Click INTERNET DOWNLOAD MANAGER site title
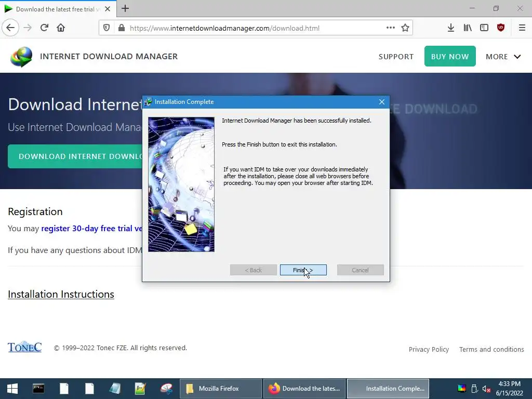Image resolution: width=532 pixels, height=399 pixels. coord(109,56)
